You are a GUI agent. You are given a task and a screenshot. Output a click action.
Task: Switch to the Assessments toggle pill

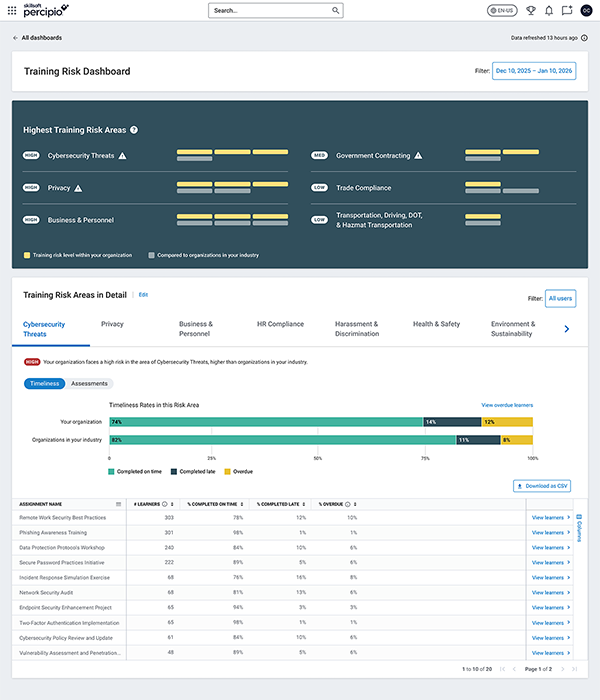pos(89,383)
